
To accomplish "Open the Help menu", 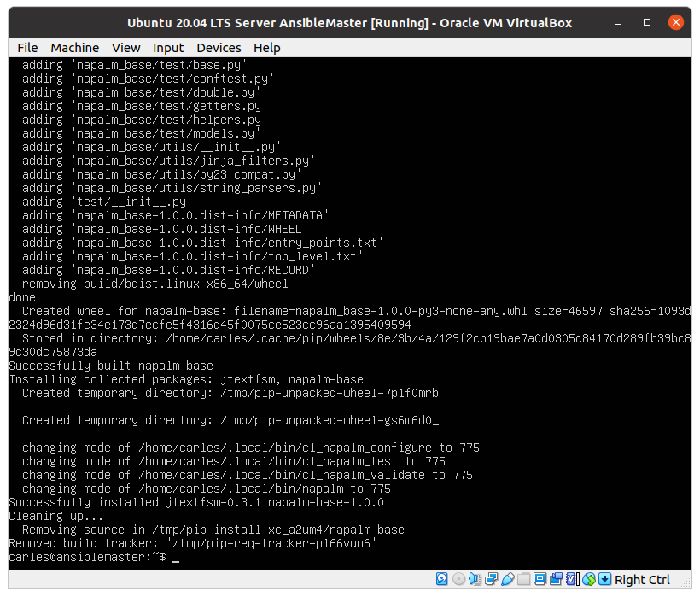I will pyautogui.click(x=267, y=48).
